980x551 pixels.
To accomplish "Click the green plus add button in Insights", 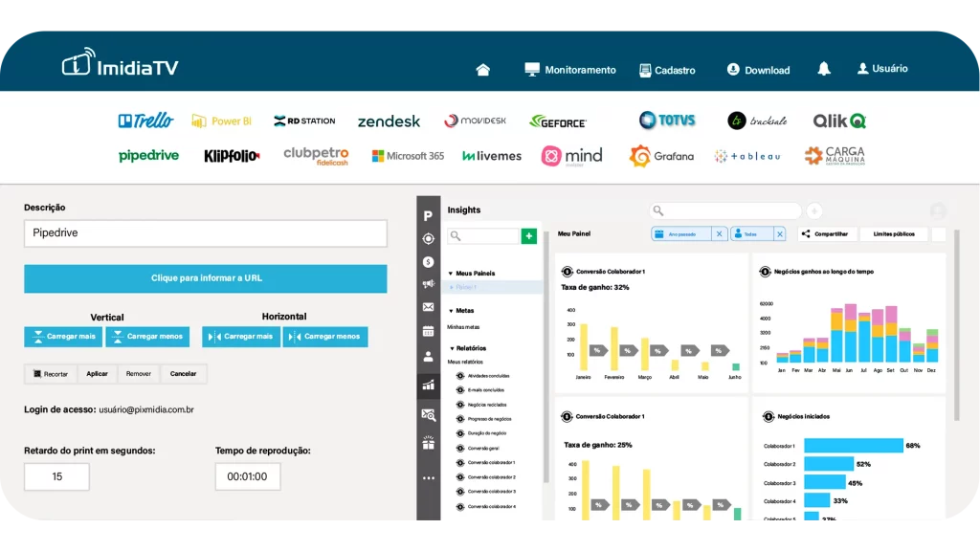I will pyautogui.click(x=528, y=235).
